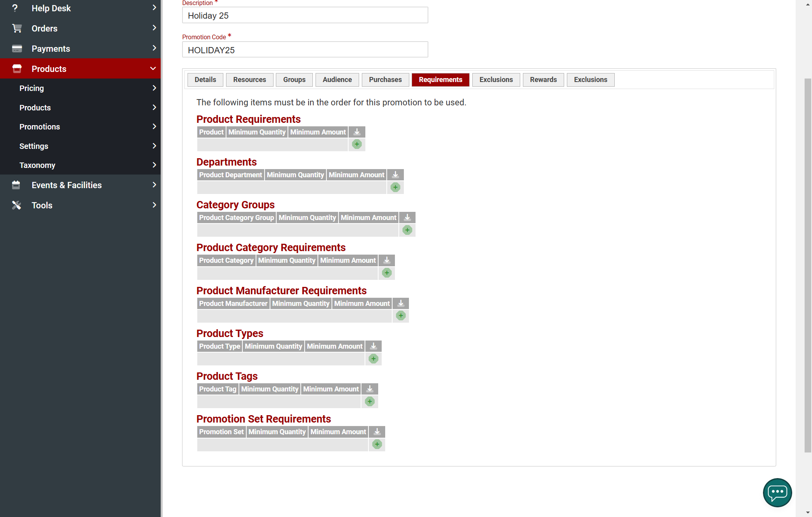Click download icon in Departments table header

coord(395,175)
